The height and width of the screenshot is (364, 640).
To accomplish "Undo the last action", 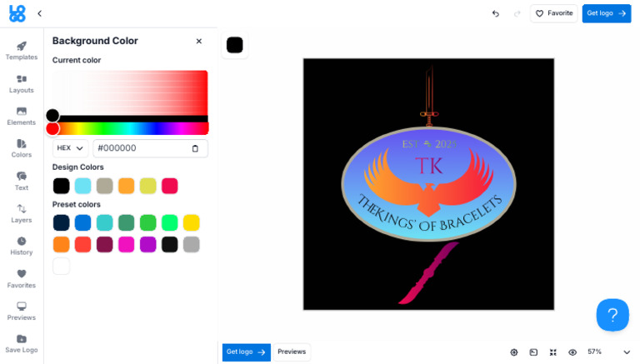I will [496, 13].
